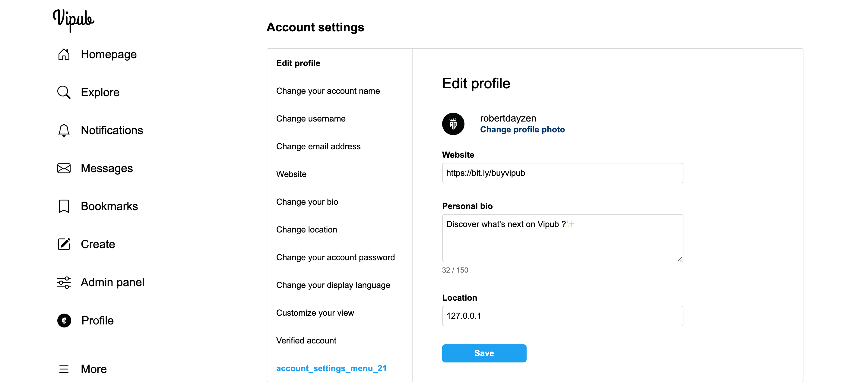Select Website settings item
This screenshot has height=392, width=868.
[x=291, y=174]
